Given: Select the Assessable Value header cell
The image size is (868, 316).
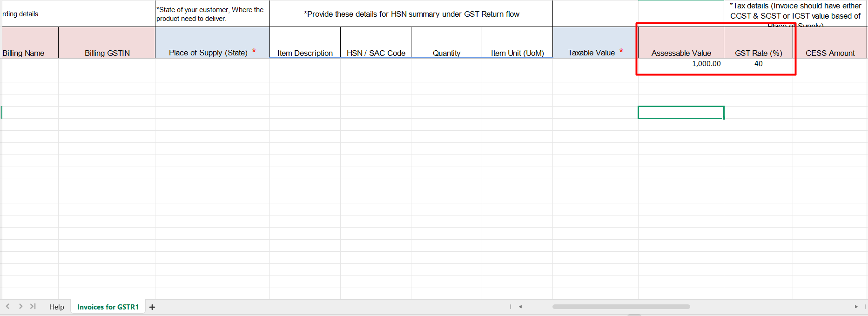Looking at the screenshot, I should click(x=681, y=43).
